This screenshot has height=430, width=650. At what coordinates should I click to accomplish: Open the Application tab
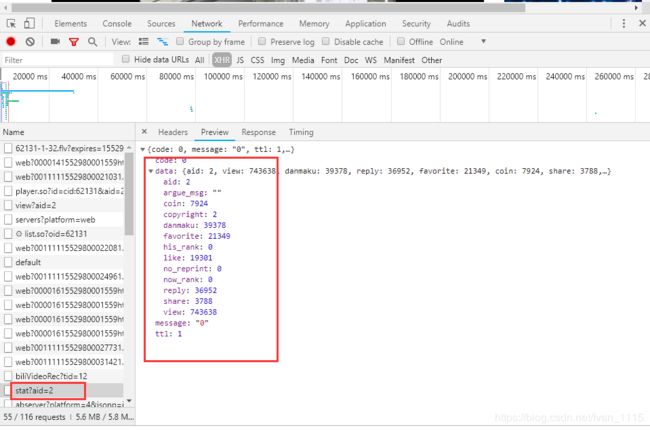[x=366, y=24]
